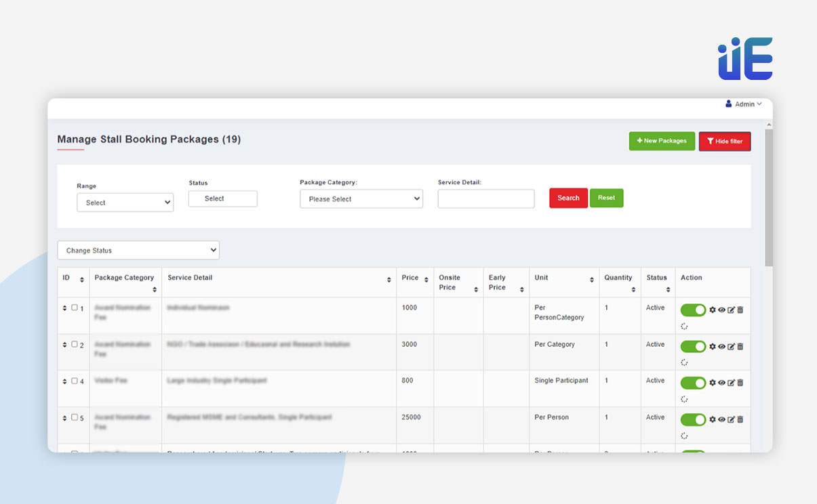Delete the package in row ID 5
Screen dimensions: 817x504
pos(740,419)
